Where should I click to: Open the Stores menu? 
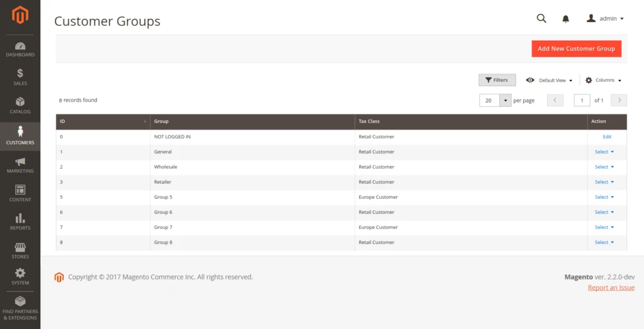[20, 250]
